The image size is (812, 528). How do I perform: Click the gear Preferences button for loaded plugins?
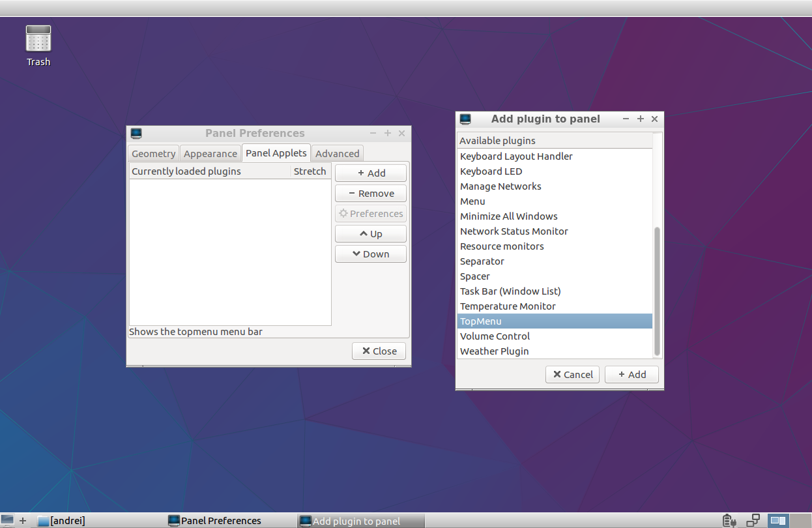click(370, 213)
